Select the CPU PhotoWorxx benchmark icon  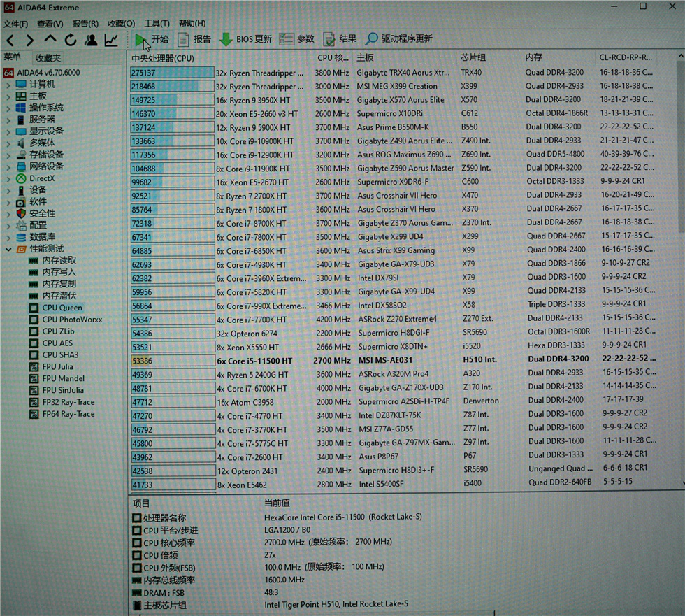tap(34, 320)
